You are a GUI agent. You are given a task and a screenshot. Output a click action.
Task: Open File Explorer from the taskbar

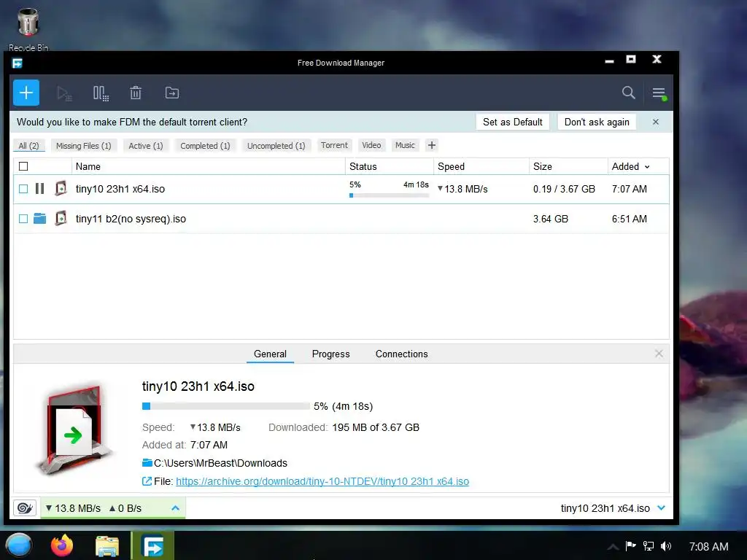pos(107,545)
